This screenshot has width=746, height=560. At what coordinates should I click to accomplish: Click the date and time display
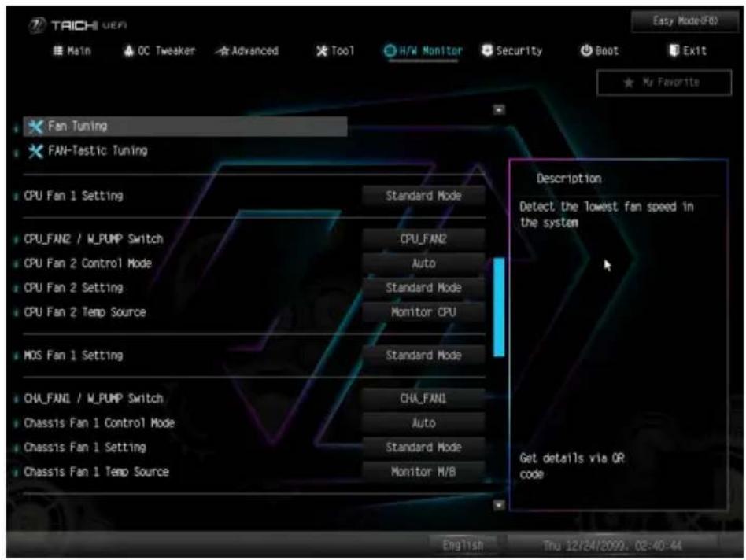click(x=612, y=545)
